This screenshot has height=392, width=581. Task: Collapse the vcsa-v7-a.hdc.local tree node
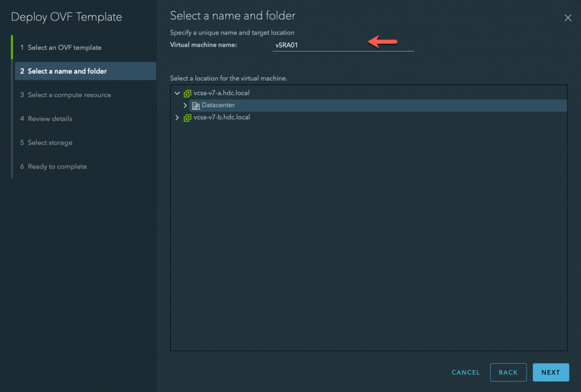click(177, 94)
